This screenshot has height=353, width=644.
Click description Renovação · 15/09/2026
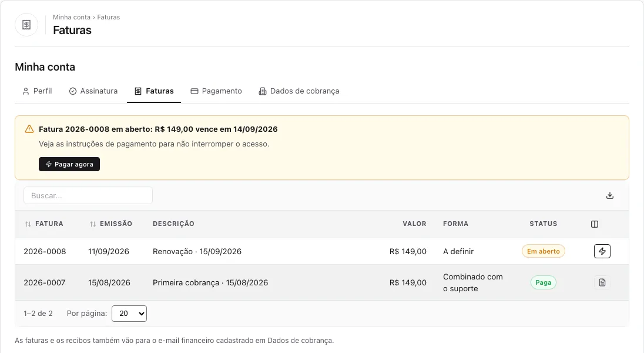click(197, 251)
